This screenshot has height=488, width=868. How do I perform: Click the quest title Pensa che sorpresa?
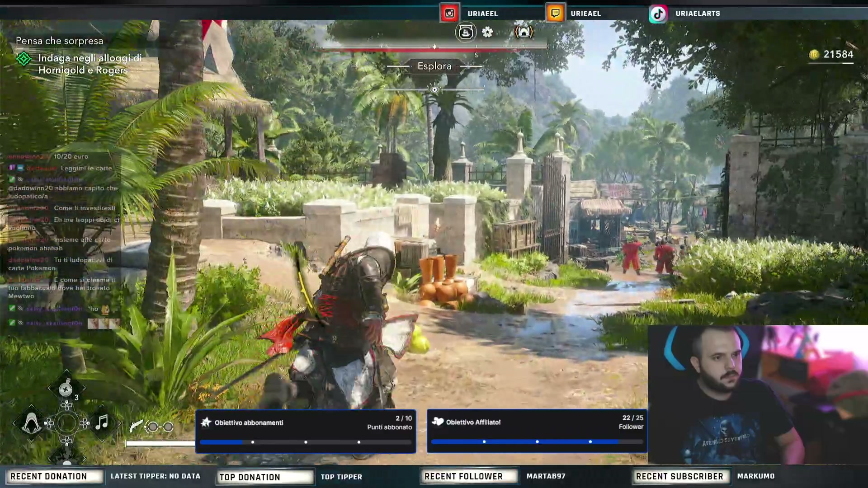pyautogui.click(x=60, y=41)
